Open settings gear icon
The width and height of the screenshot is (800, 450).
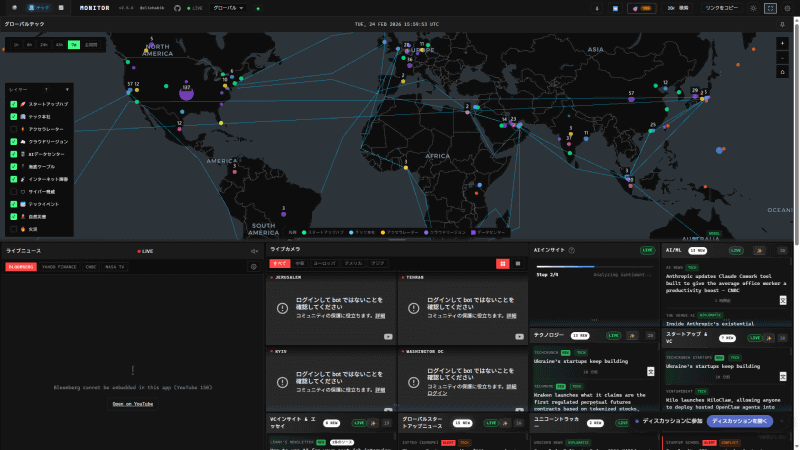[x=787, y=8]
